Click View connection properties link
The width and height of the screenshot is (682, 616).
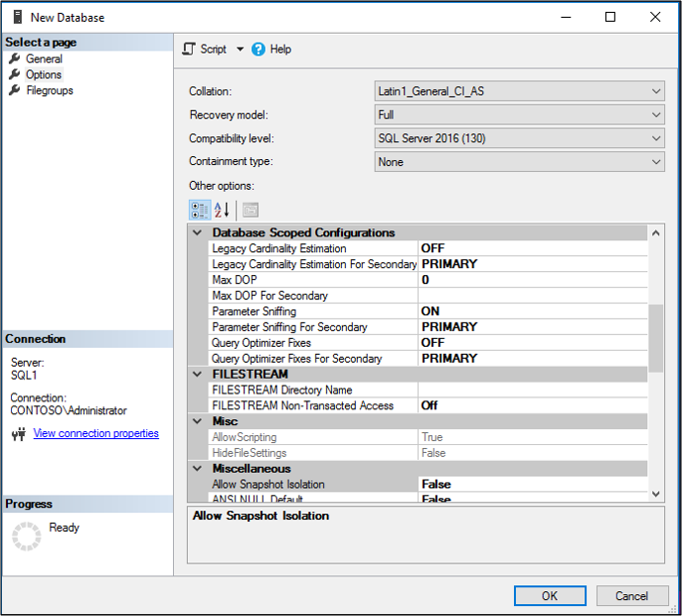95,433
